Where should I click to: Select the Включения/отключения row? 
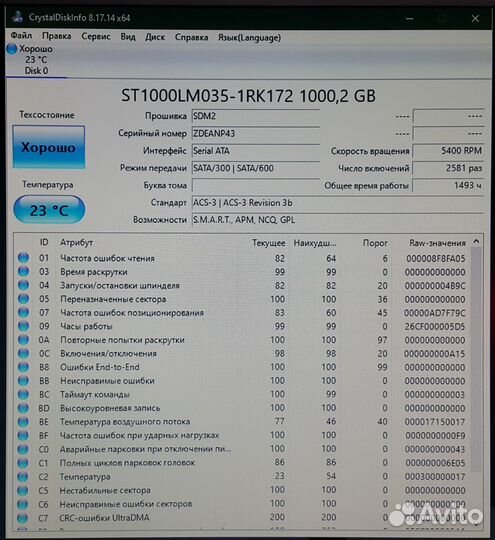pos(243,353)
